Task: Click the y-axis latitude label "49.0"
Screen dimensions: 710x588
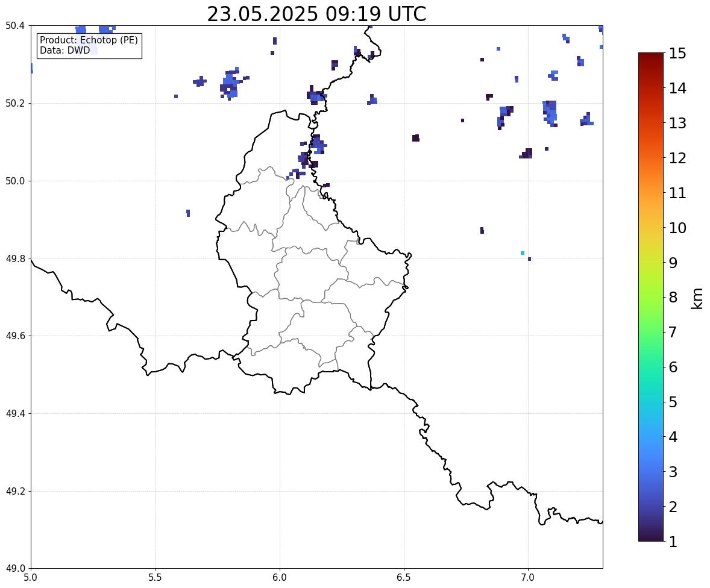Action: click(14, 569)
